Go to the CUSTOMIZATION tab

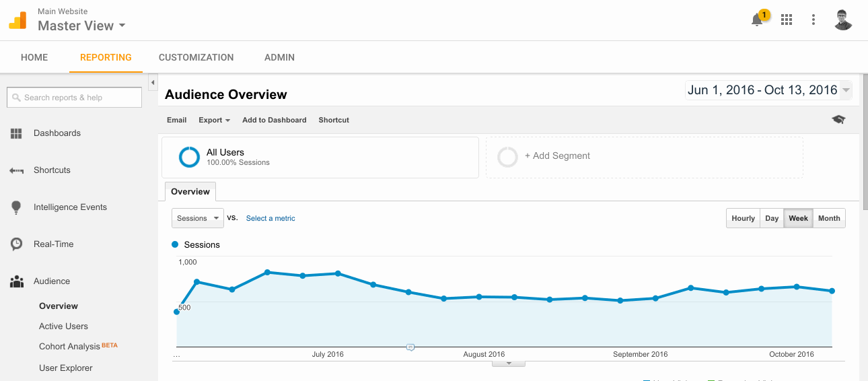pyautogui.click(x=196, y=57)
